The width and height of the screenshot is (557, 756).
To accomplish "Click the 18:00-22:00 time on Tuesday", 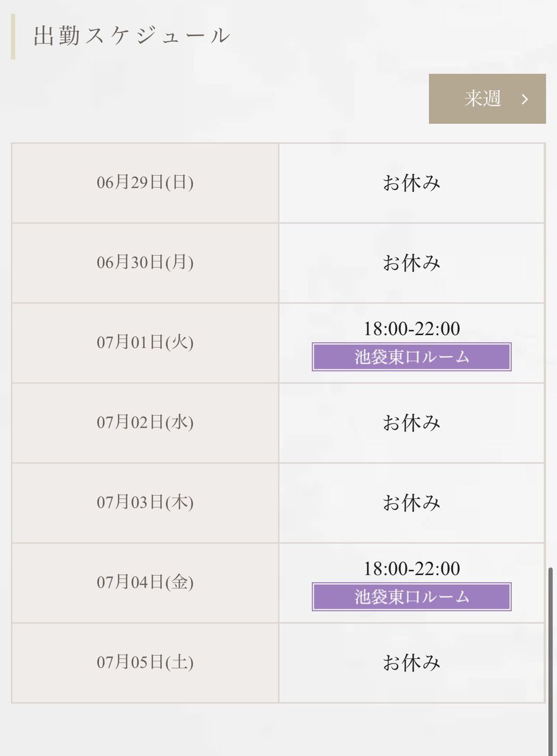I will [411, 329].
